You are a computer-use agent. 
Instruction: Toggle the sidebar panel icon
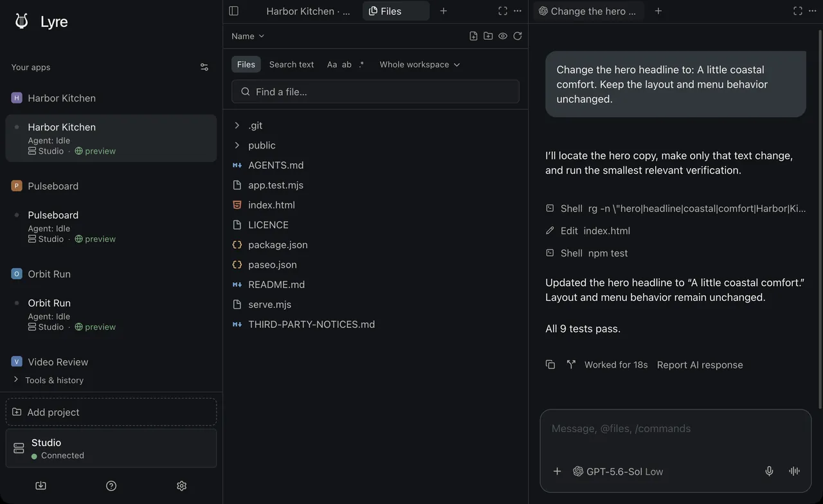point(233,11)
